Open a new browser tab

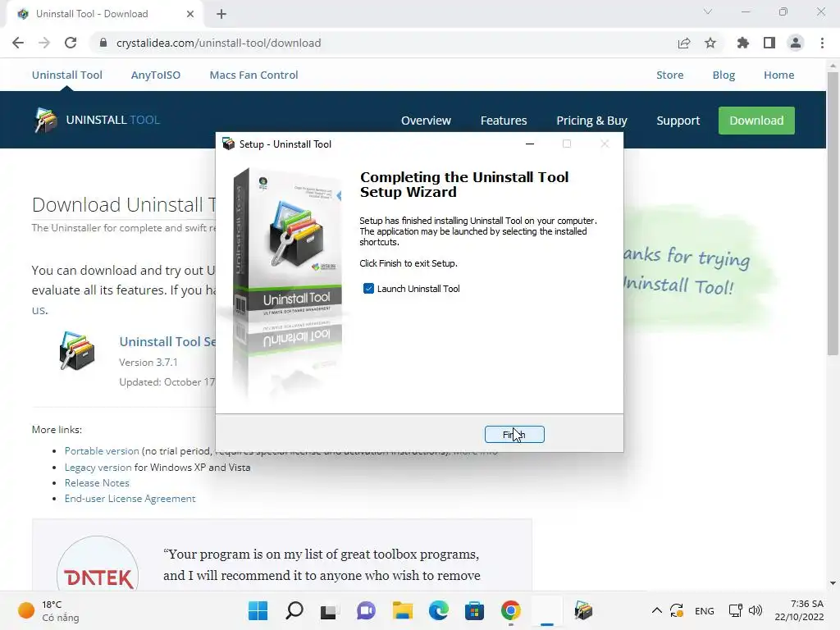[x=221, y=14]
